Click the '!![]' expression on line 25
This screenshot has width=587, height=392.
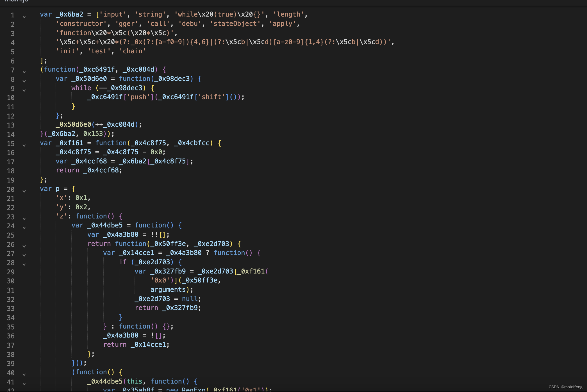158,234
